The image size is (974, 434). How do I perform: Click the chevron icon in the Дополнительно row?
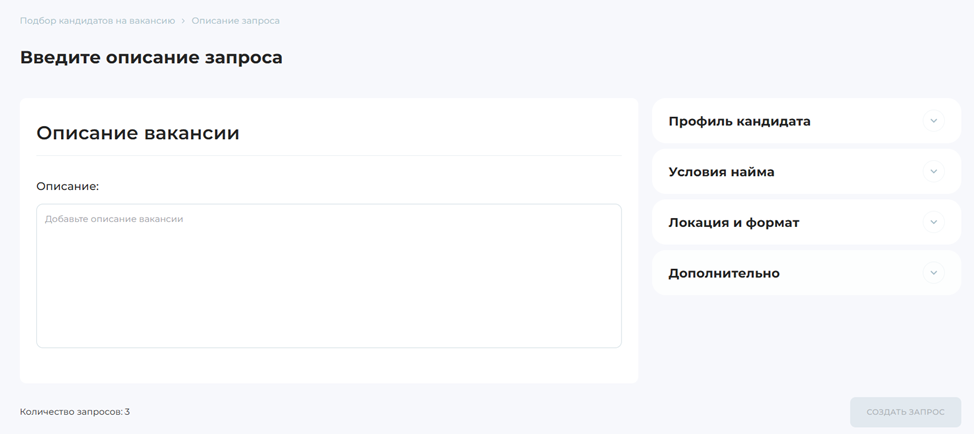933,273
